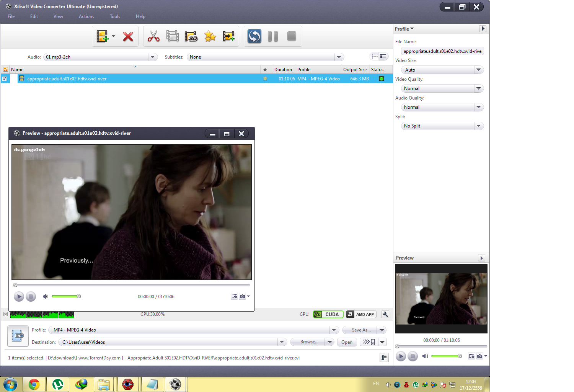Click the Add output profile icon
Image resolution: width=574 pixels, height=392 pixels.
pos(229,36)
